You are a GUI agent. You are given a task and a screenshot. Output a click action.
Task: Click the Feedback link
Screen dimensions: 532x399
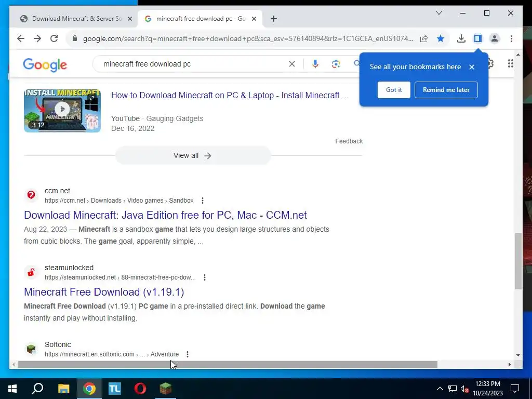pos(349,141)
